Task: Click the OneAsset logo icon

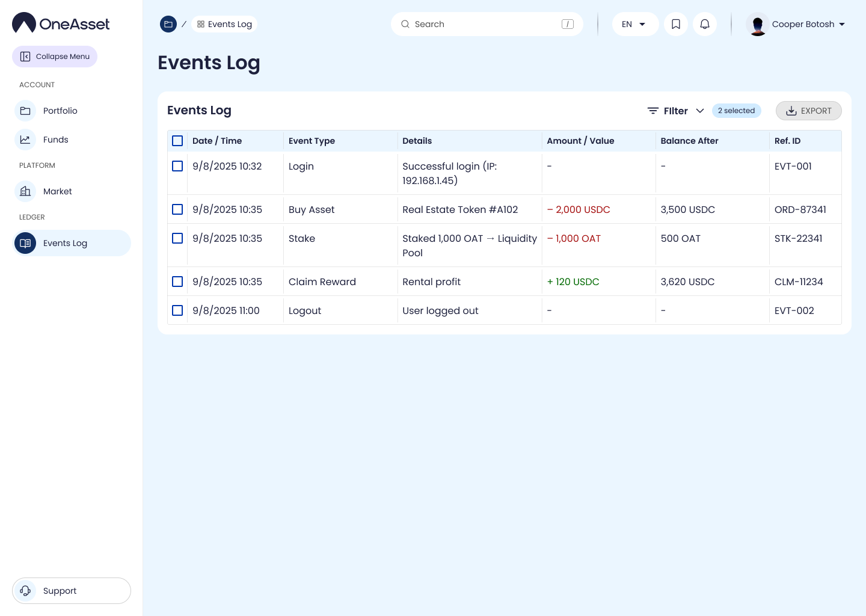Action: 24,23
